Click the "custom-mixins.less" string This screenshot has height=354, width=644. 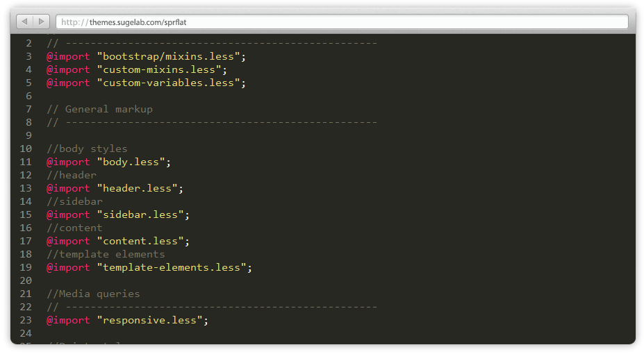tap(159, 69)
